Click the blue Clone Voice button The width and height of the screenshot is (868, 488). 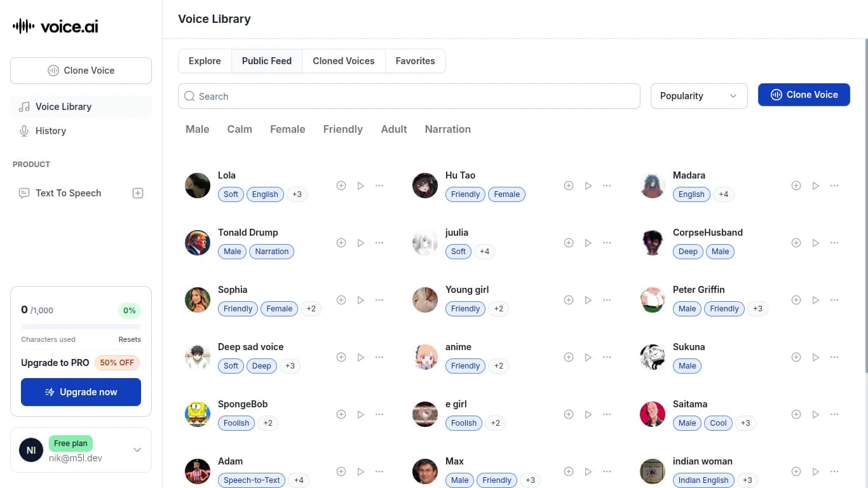click(x=804, y=95)
